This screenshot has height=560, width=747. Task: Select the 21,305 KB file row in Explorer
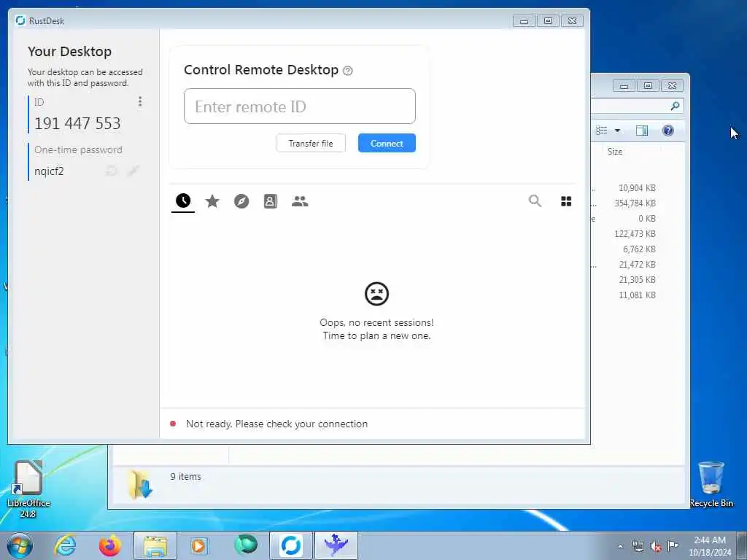pos(637,279)
